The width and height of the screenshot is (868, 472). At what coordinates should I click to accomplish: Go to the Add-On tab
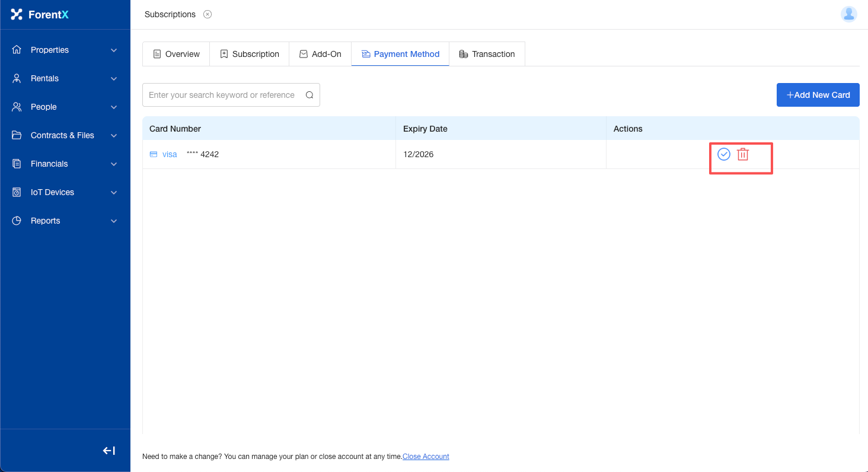tap(320, 54)
